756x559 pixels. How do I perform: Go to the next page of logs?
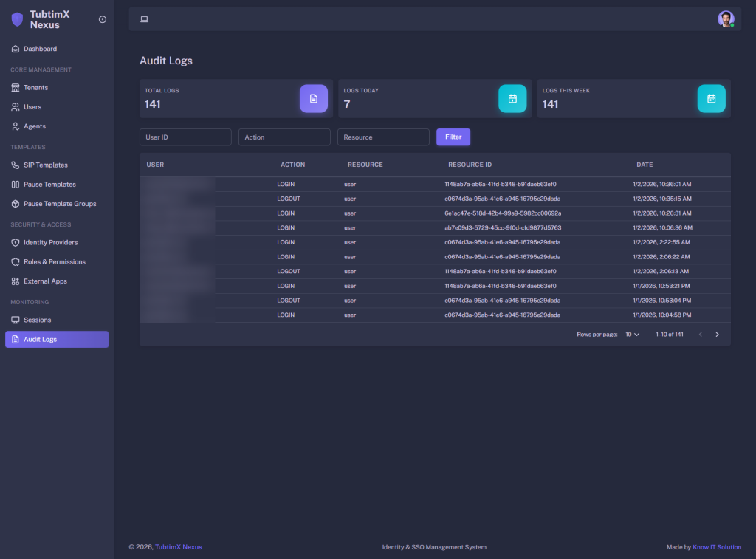tap(717, 334)
